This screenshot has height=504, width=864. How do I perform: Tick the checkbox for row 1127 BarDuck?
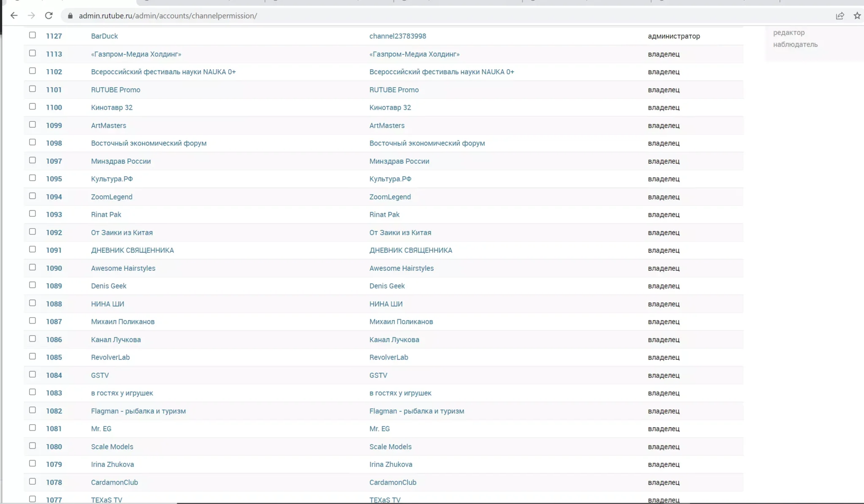(x=32, y=35)
